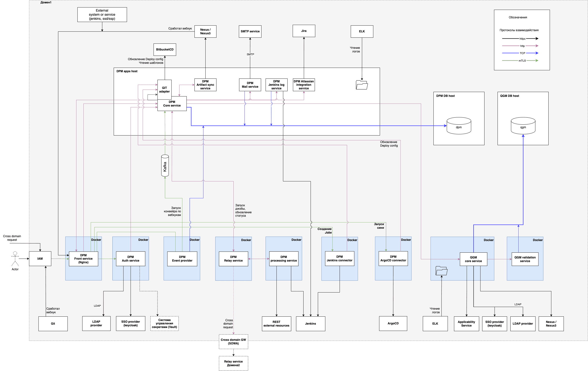Select the External system or service box

pos(102,15)
